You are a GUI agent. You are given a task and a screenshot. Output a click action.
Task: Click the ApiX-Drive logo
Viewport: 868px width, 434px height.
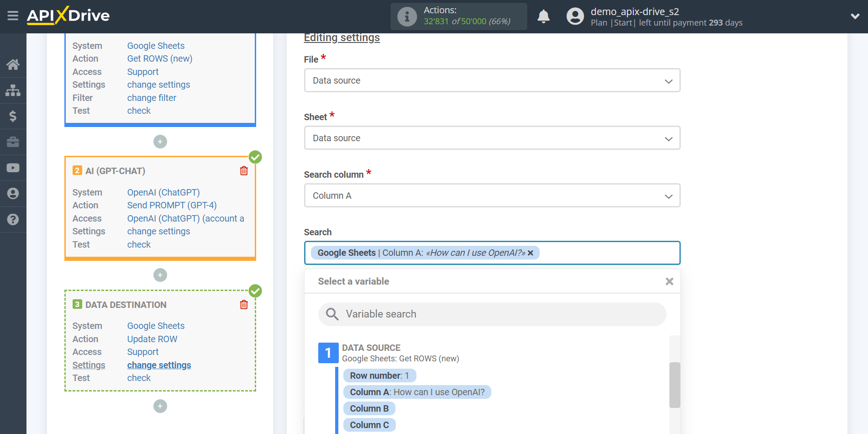coord(68,16)
